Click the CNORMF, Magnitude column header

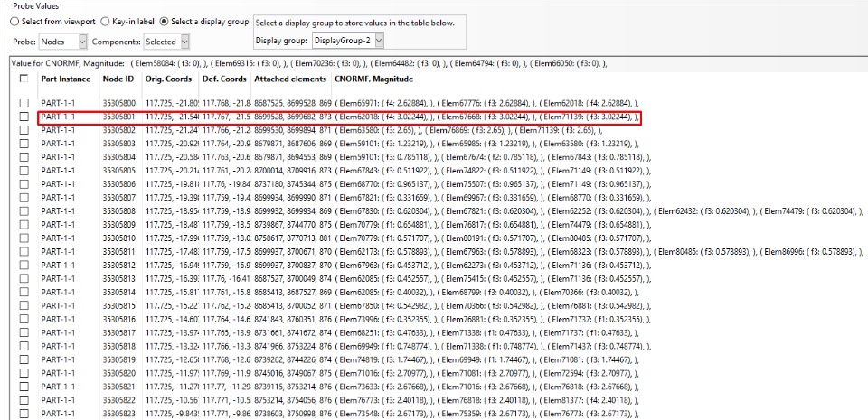click(373, 79)
